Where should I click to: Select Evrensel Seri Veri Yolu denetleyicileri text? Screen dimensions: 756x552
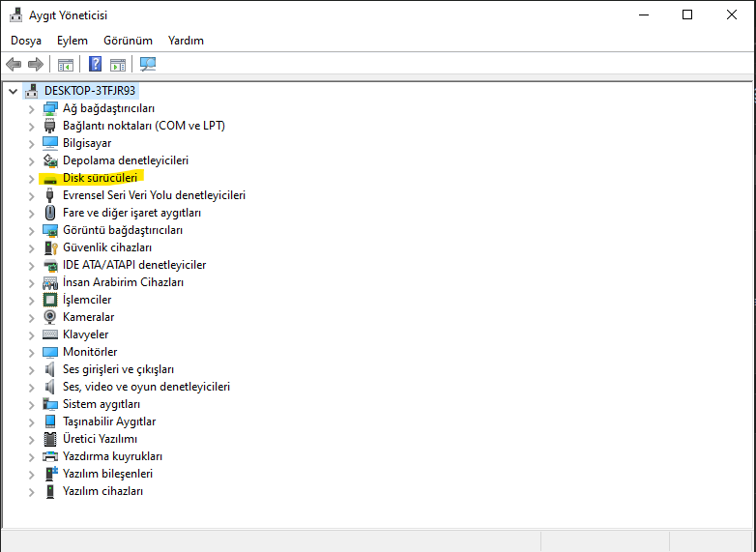click(154, 195)
